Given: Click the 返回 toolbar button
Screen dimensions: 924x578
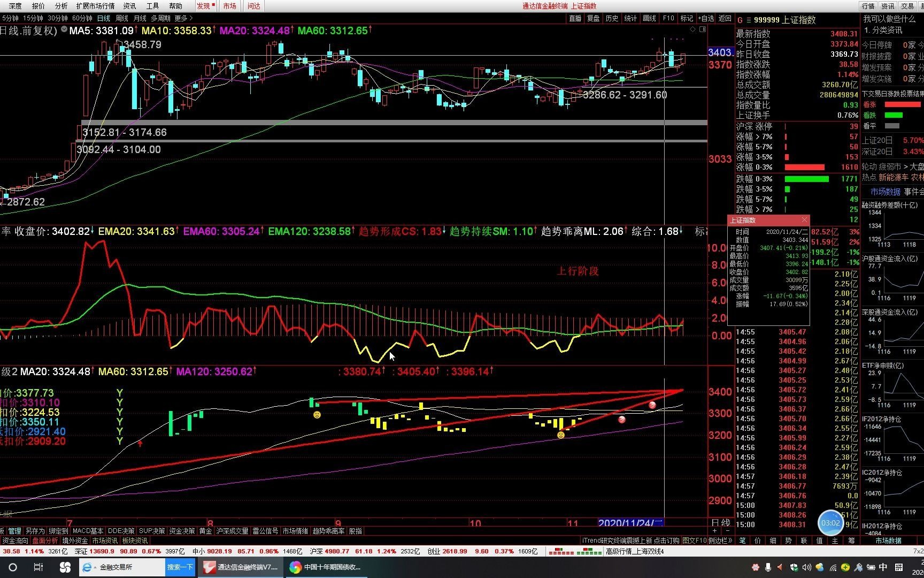Looking at the screenshot, I should (725, 18).
